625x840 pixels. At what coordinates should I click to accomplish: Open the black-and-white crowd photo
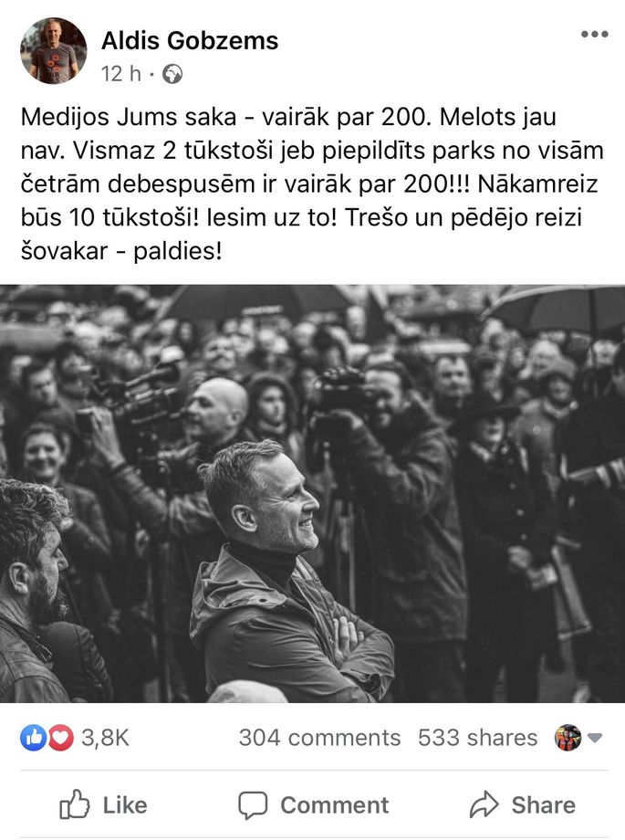312,493
